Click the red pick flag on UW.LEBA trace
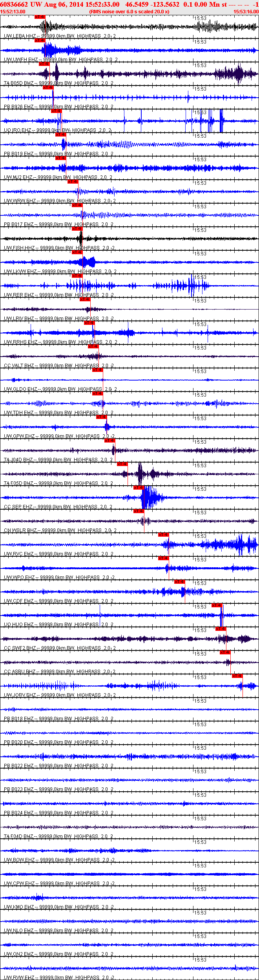The height and width of the screenshot is (980, 259). click(x=40, y=17)
